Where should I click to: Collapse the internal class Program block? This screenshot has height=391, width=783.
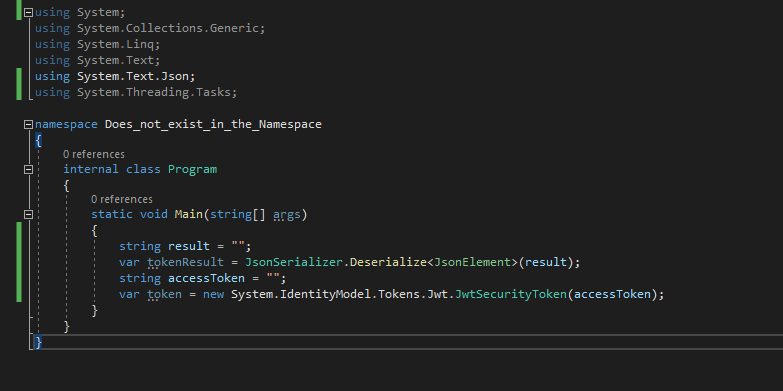click(28, 169)
